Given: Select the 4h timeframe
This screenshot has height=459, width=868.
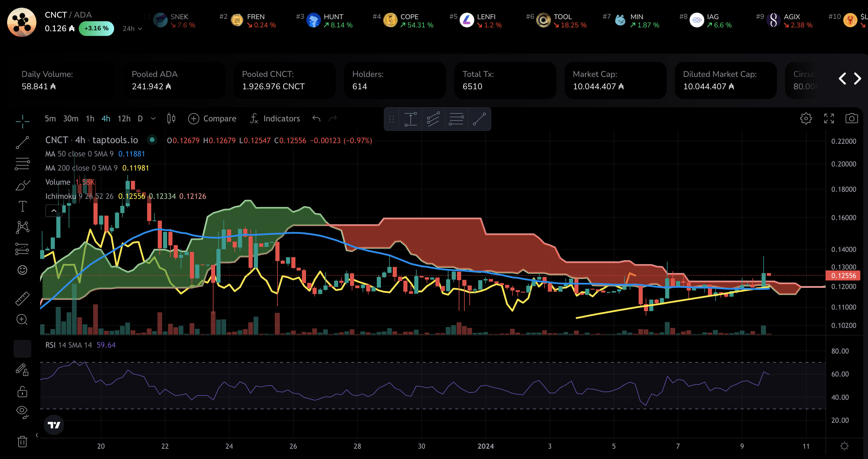Looking at the screenshot, I should tap(106, 118).
